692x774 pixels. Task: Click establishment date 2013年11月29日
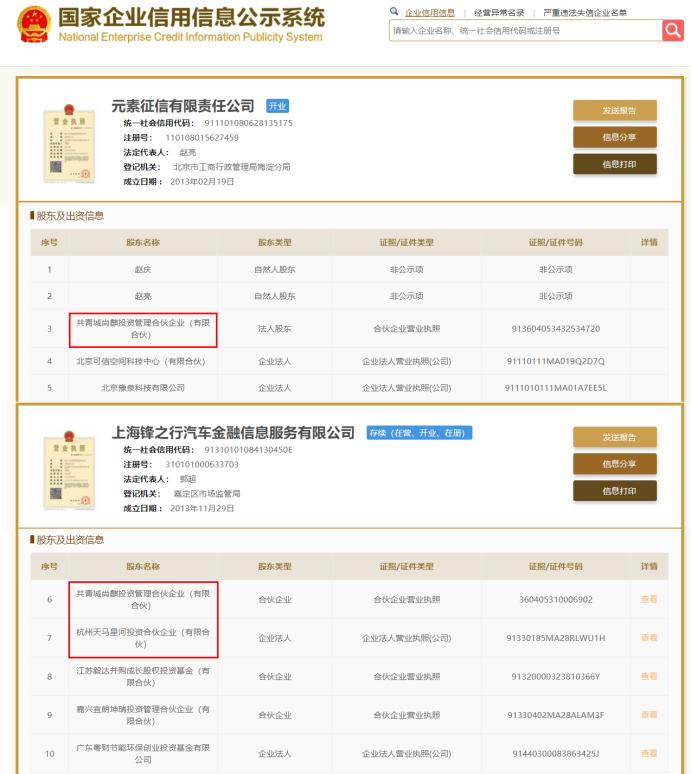tap(202, 508)
